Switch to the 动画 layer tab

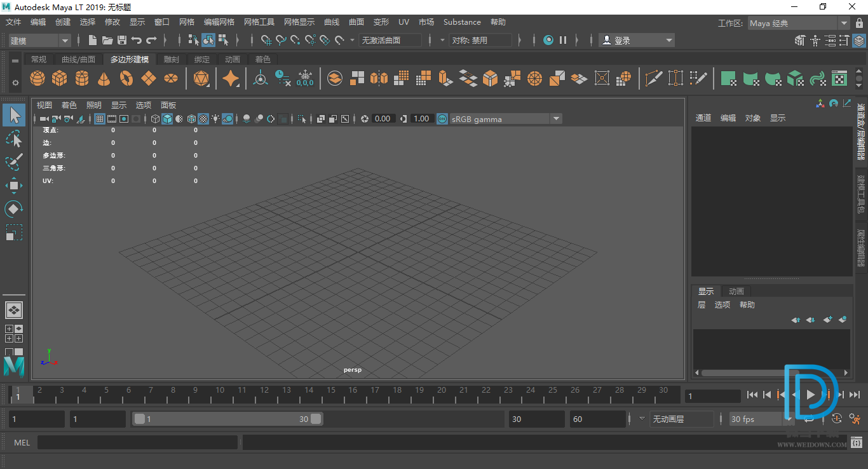point(736,291)
